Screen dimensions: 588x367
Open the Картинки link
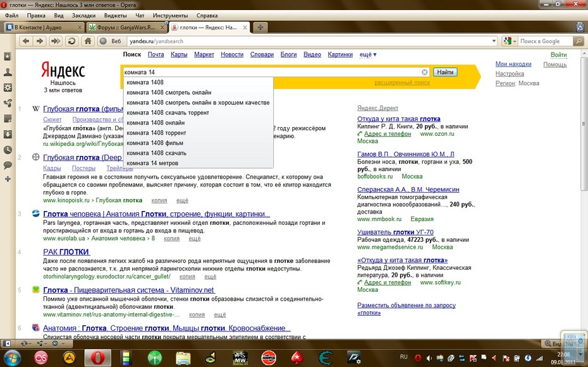pos(340,55)
